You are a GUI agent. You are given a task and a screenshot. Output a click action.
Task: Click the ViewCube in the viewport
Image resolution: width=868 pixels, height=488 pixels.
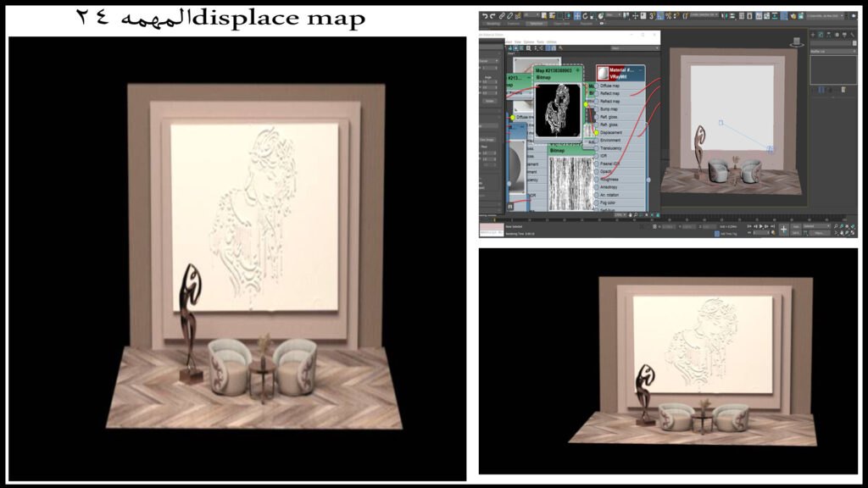[797, 42]
